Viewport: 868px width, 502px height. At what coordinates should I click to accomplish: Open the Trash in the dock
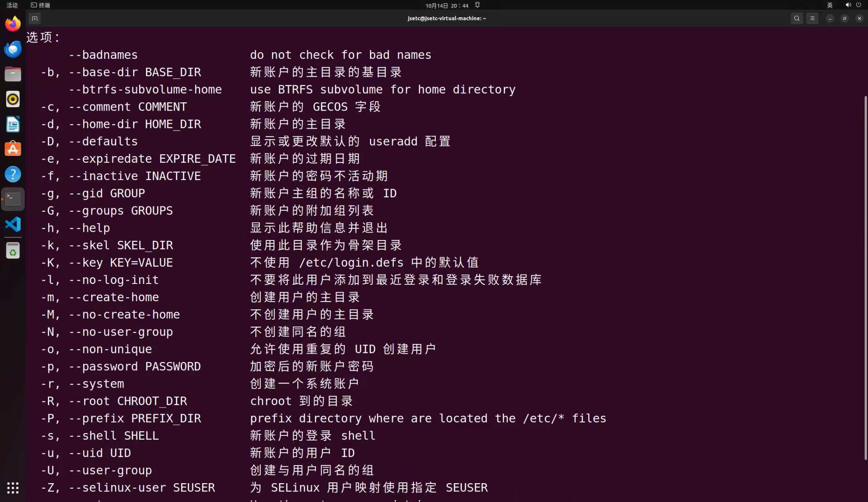coord(13,251)
